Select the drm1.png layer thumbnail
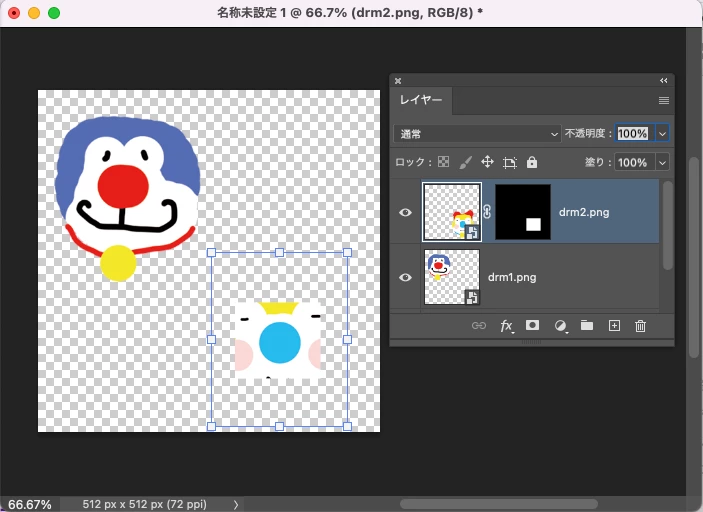 point(452,277)
